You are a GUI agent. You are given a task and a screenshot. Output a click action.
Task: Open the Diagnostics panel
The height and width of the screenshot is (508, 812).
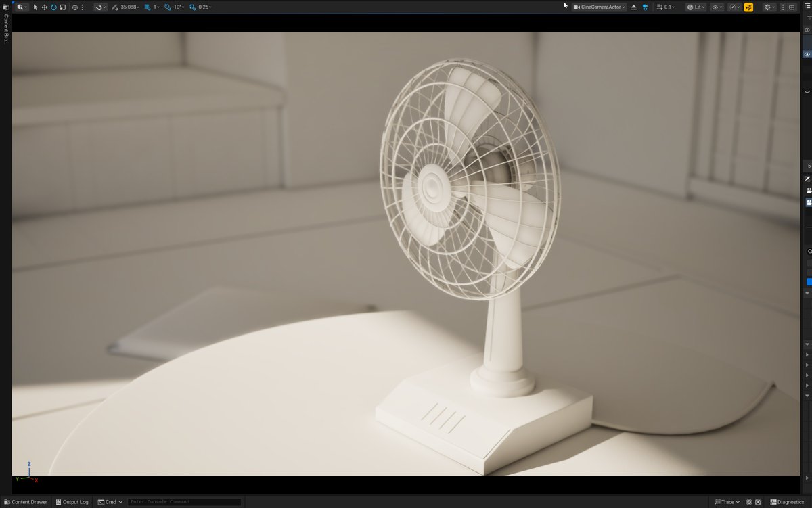786,502
